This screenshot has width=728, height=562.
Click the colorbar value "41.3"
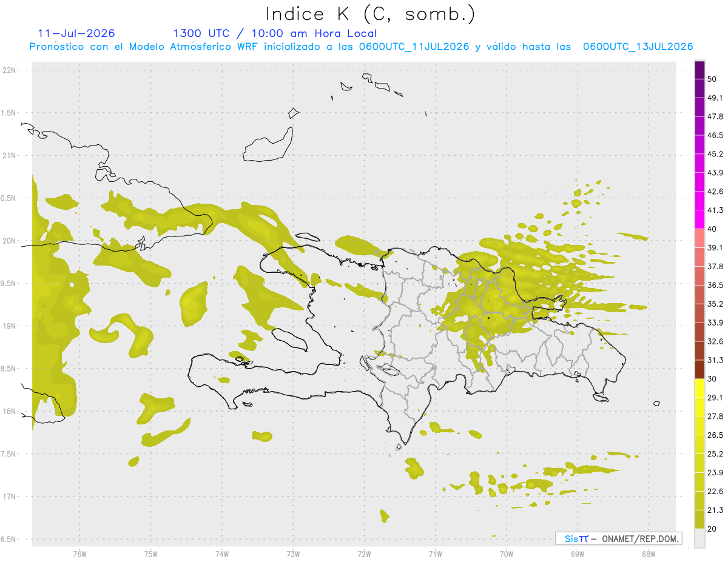click(716, 210)
